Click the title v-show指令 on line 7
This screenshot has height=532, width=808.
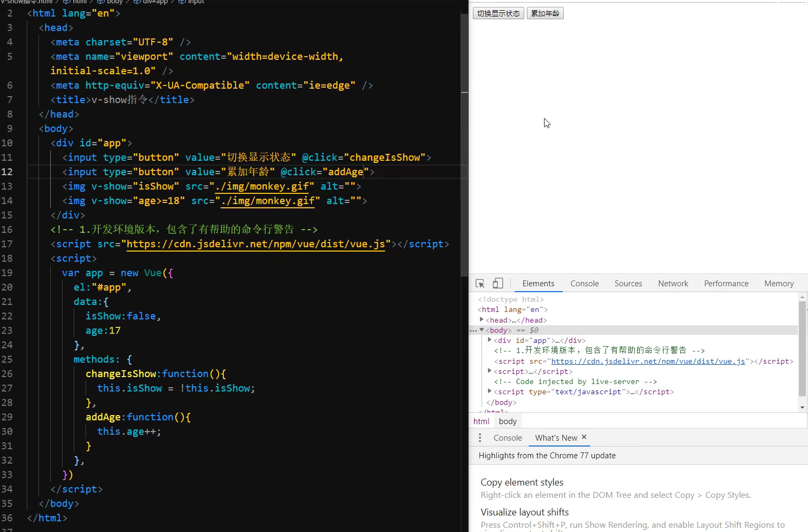click(120, 100)
